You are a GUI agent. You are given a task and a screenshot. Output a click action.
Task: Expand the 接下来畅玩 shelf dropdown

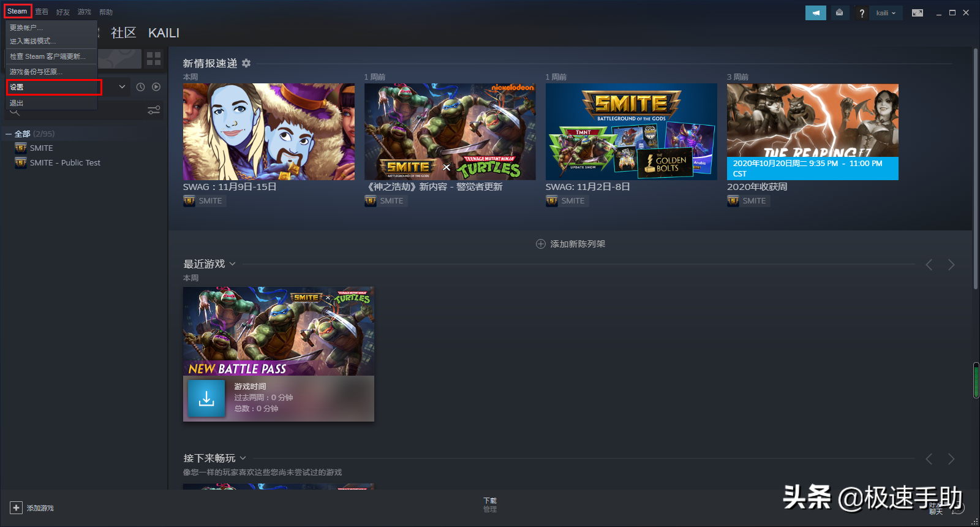click(x=243, y=458)
